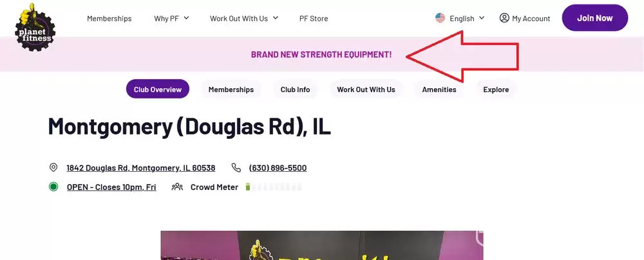The width and height of the screenshot is (644, 260).
Task: Click the green open status indicator
Action: click(53, 187)
